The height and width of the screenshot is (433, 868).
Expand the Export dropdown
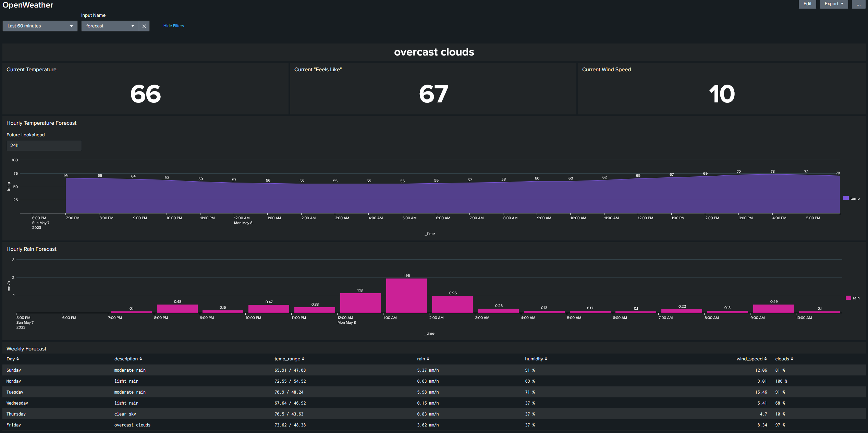click(834, 4)
